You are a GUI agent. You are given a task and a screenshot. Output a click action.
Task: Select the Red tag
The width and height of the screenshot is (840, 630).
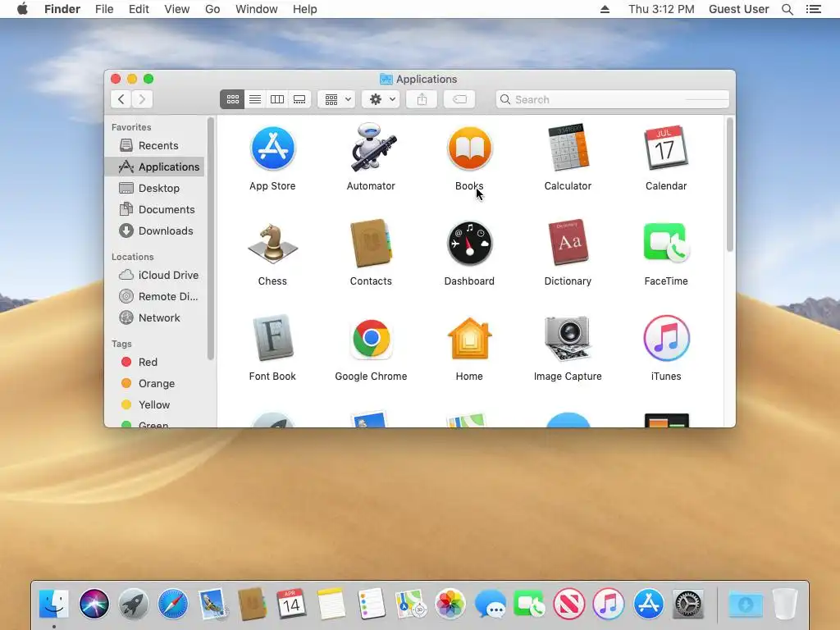(155, 362)
